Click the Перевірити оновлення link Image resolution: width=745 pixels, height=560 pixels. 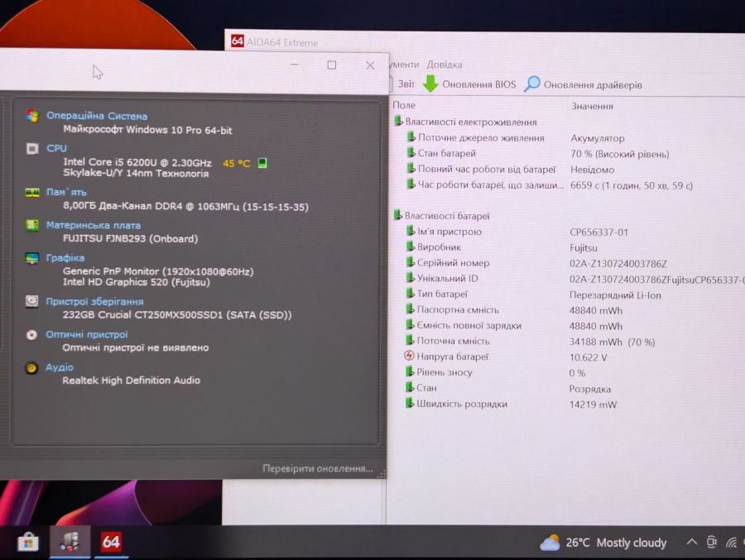pyautogui.click(x=317, y=468)
